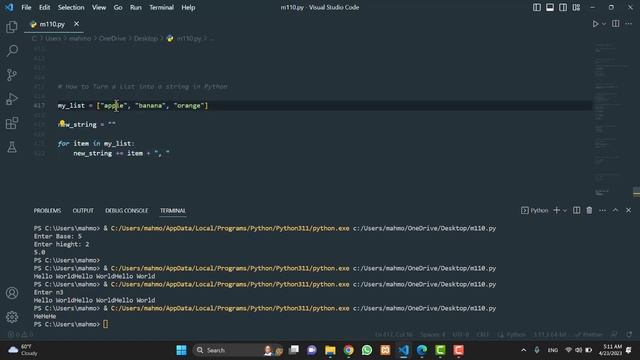Screen dimensions: 640x360
Task: Switch to the PROBLEMS panel tab
Action: point(47,211)
